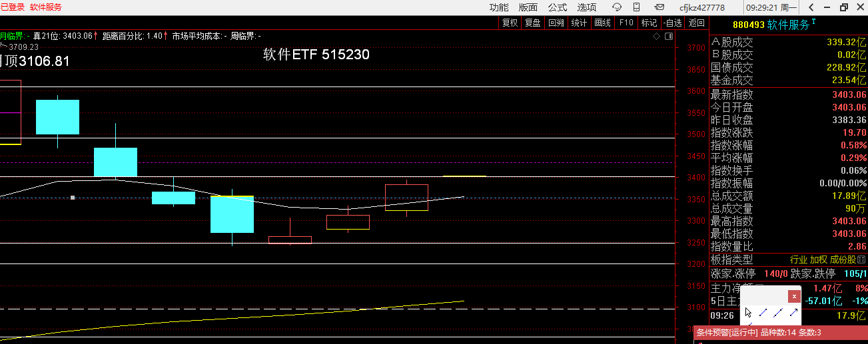Click the 指数涨幅 value 0.58%

pos(853,145)
